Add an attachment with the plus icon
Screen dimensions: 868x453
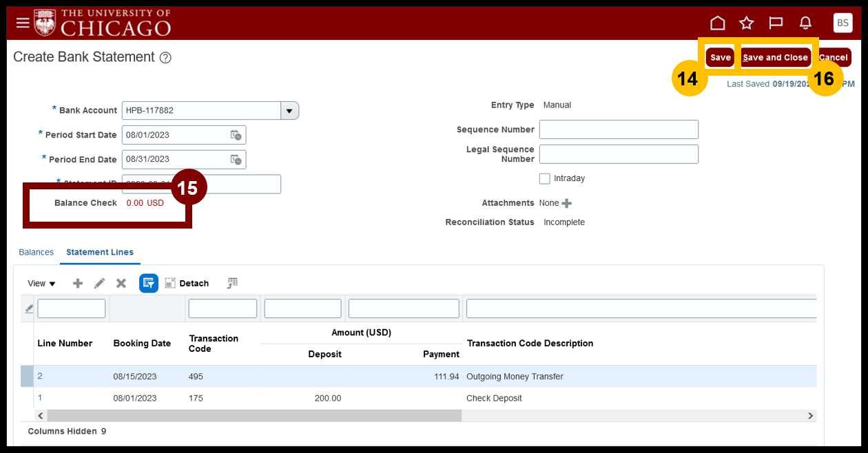567,203
